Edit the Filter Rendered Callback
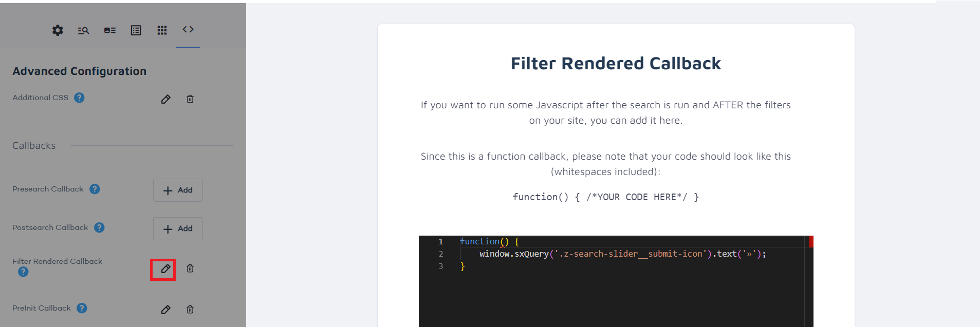Screen dimensions: 980x327 (165, 269)
